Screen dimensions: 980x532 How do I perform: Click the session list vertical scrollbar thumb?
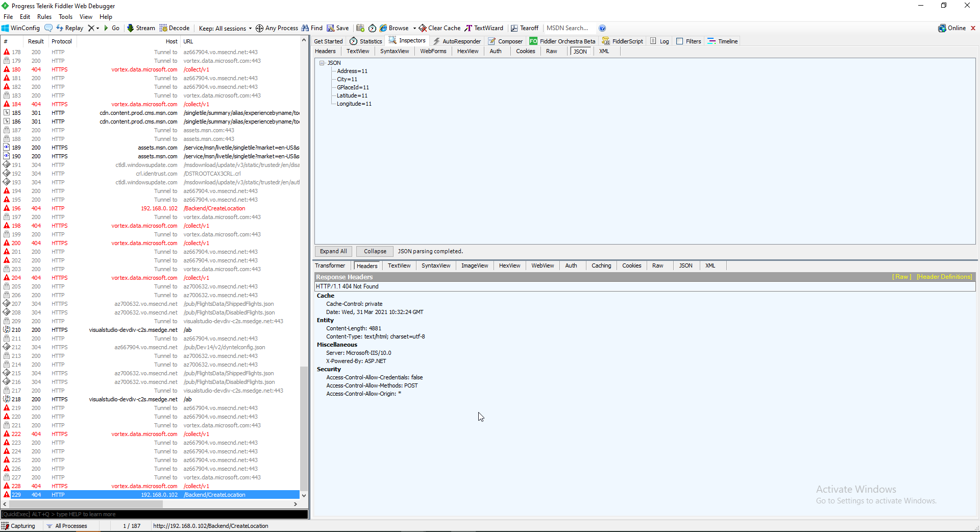[x=304, y=429]
